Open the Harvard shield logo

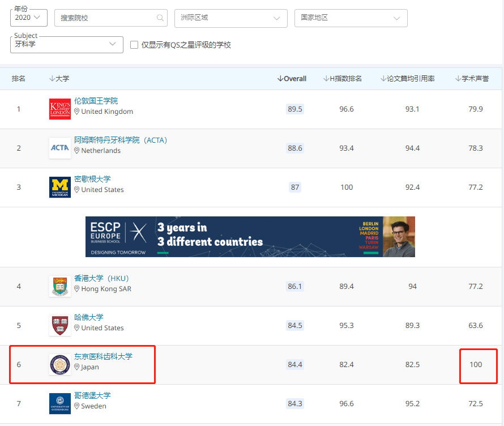click(x=60, y=325)
